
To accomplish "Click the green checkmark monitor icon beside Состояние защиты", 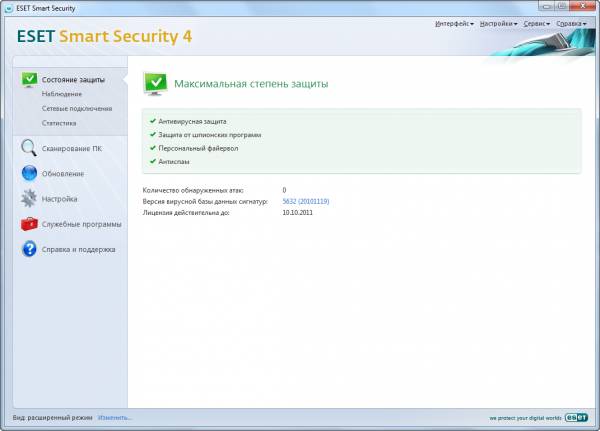I will (29, 80).
